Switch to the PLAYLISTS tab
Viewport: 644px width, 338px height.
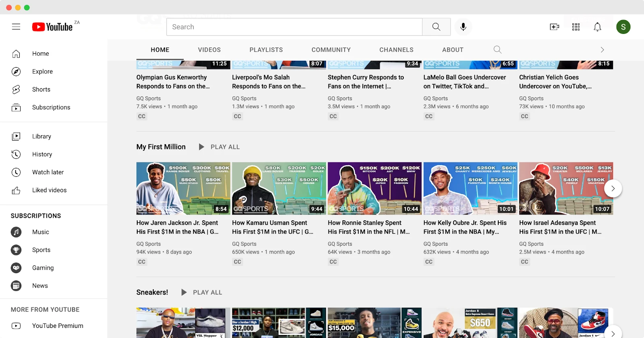point(266,50)
